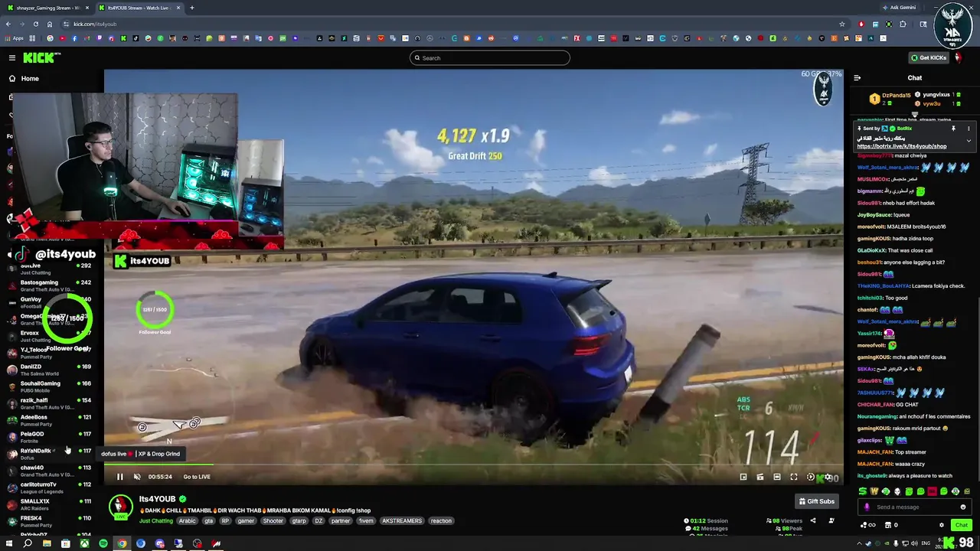The height and width of the screenshot is (551, 980).
Task: Seek on the video progress bar
Action: 473,464
